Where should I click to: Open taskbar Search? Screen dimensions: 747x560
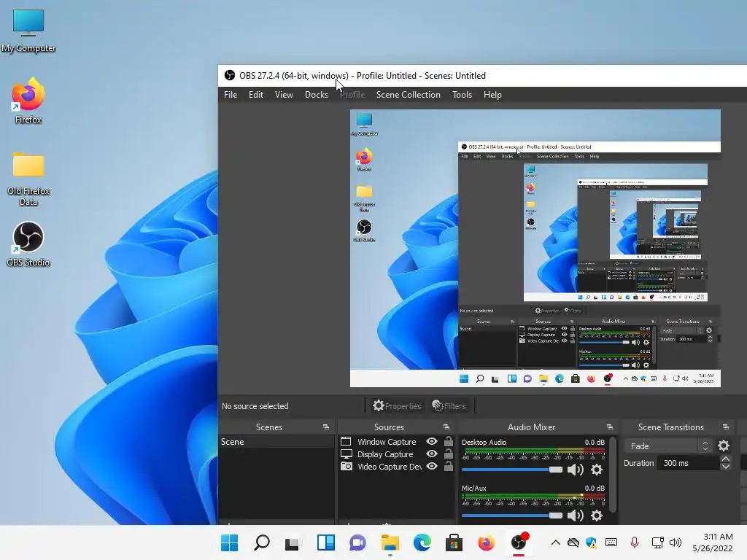pyautogui.click(x=262, y=542)
